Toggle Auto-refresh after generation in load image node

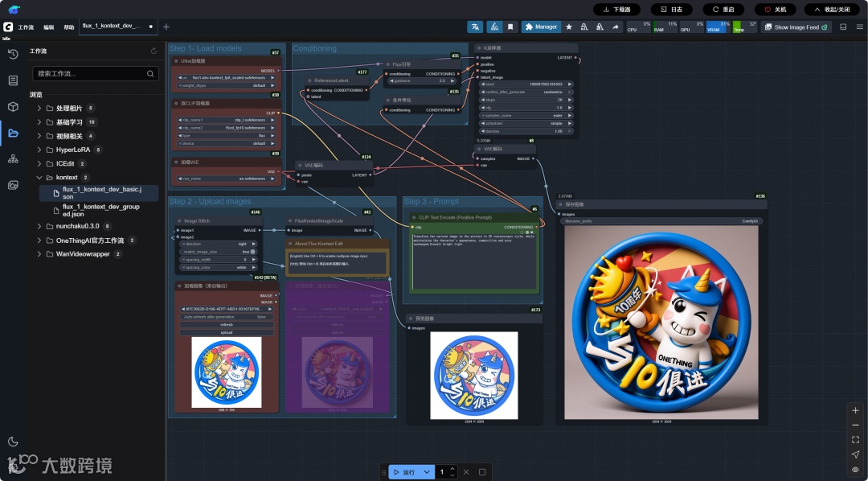(x=227, y=317)
